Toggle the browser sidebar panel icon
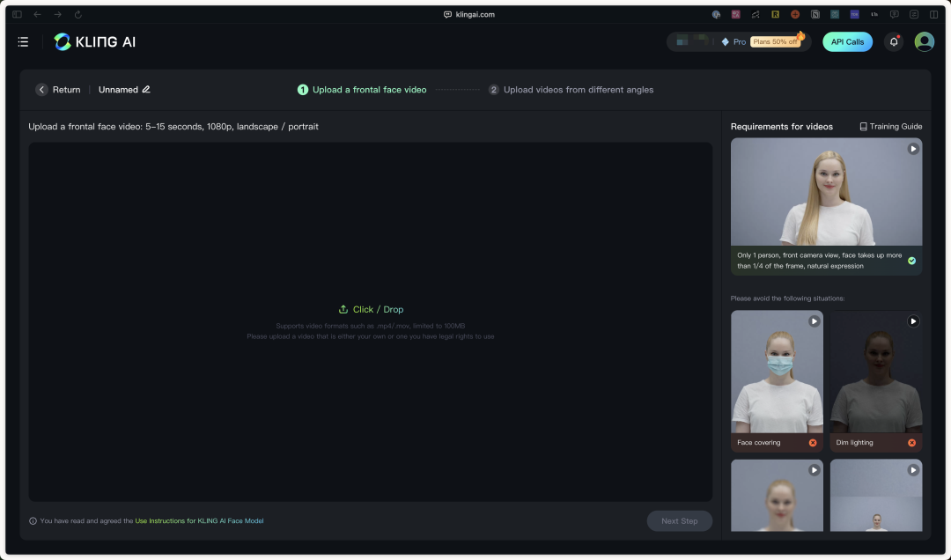The width and height of the screenshot is (951, 560). pyautogui.click(x=17, y=15)
